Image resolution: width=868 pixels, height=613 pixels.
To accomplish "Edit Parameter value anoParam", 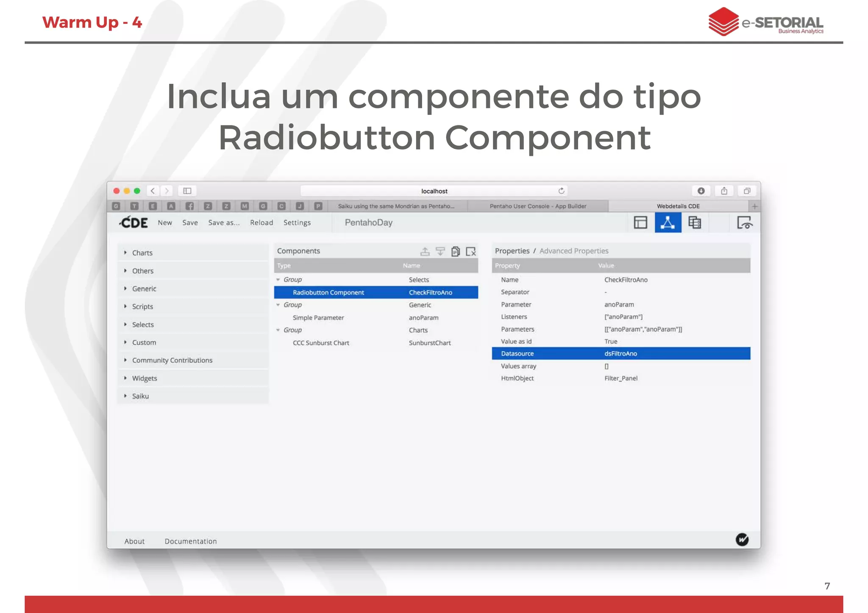I will [x=619, y=304].
